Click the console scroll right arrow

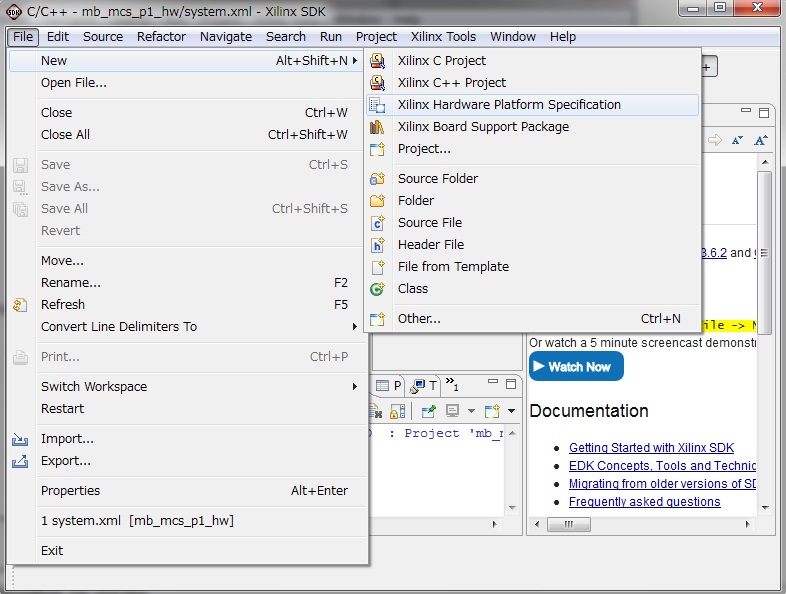(x=494, y=524)
